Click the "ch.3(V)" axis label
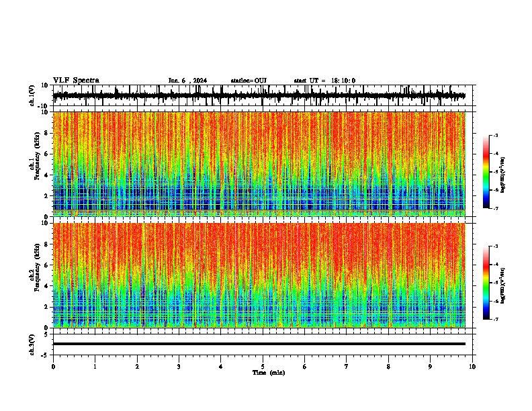The image size is (532, 411). click(x=32, y=345)
